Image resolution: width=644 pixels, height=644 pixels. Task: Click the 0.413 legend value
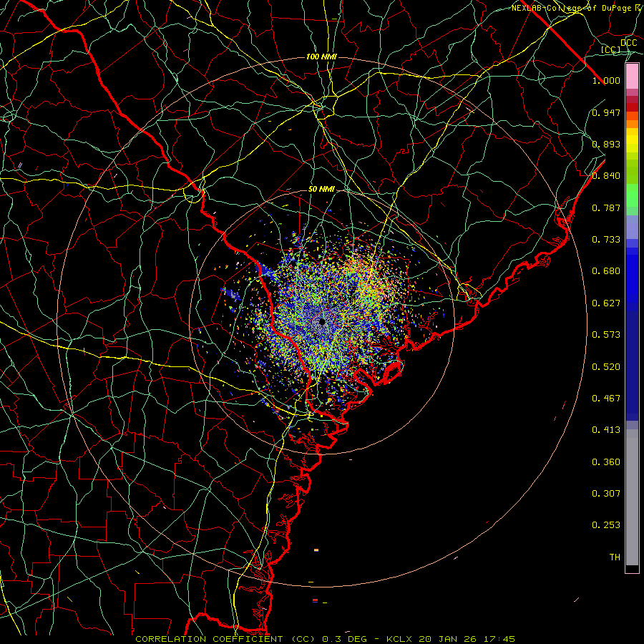(606, 430)
